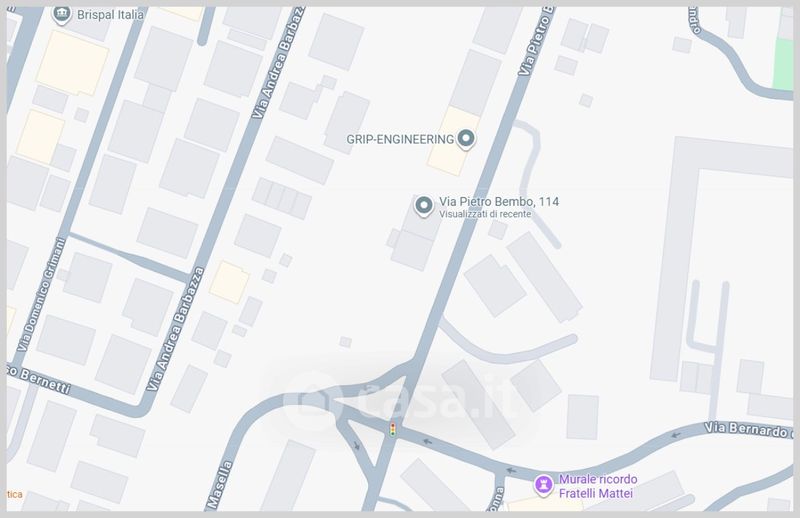The width and height of the screenshot is (800, 518).
Task: Click the Via Pietro Bembo, 114 pin
Action: [x=423, y=206]
